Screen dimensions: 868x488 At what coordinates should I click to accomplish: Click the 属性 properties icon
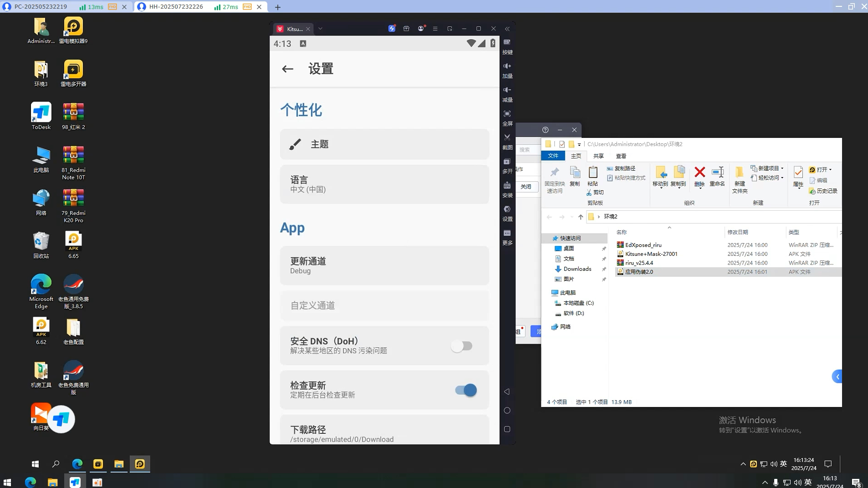pos(798,173)
